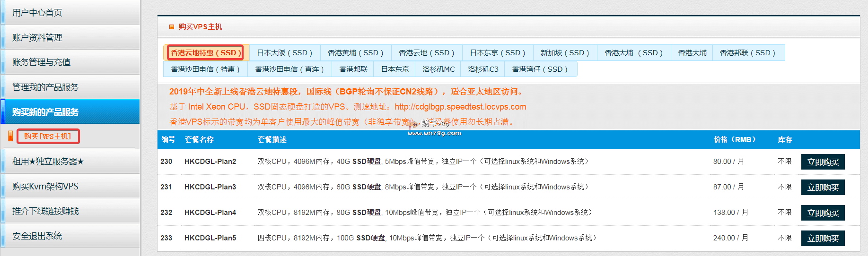Buy the HKCDGL-Plan3 package
This screenshot has height=256, width=868.
823,188
